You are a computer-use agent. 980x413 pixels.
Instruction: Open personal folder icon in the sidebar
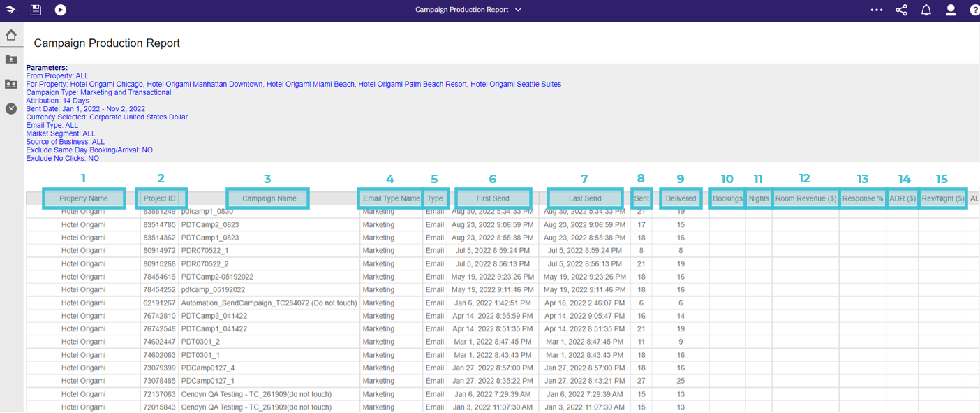click(x=11, y=59)
